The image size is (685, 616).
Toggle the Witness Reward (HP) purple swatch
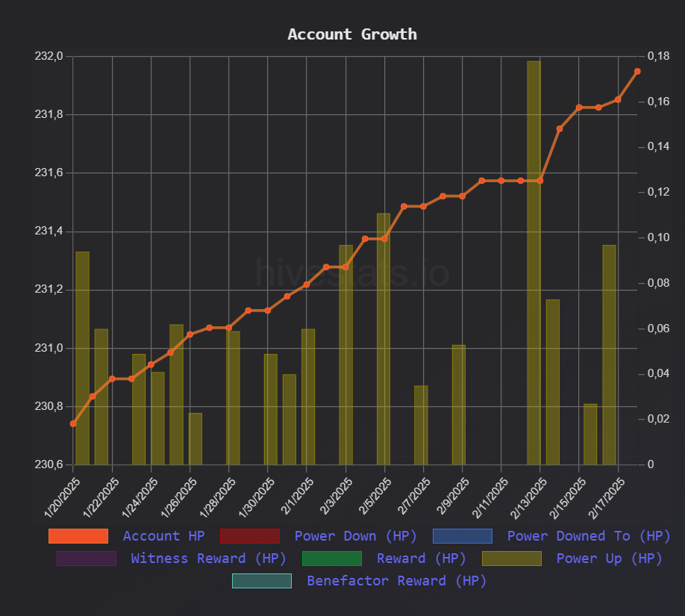coord(87,559)
